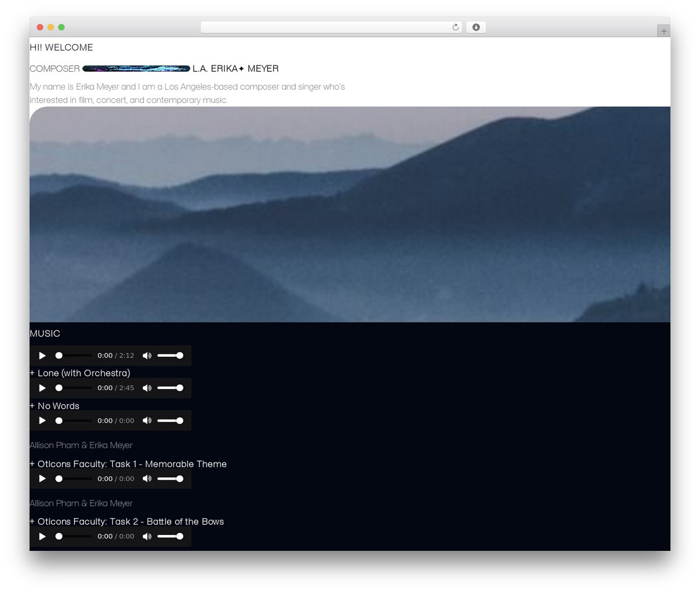Image resolution: width=700 pixels, height=593 pixels.
Task: Reload the page with the browser refresh icon
Action: [456, 27]
